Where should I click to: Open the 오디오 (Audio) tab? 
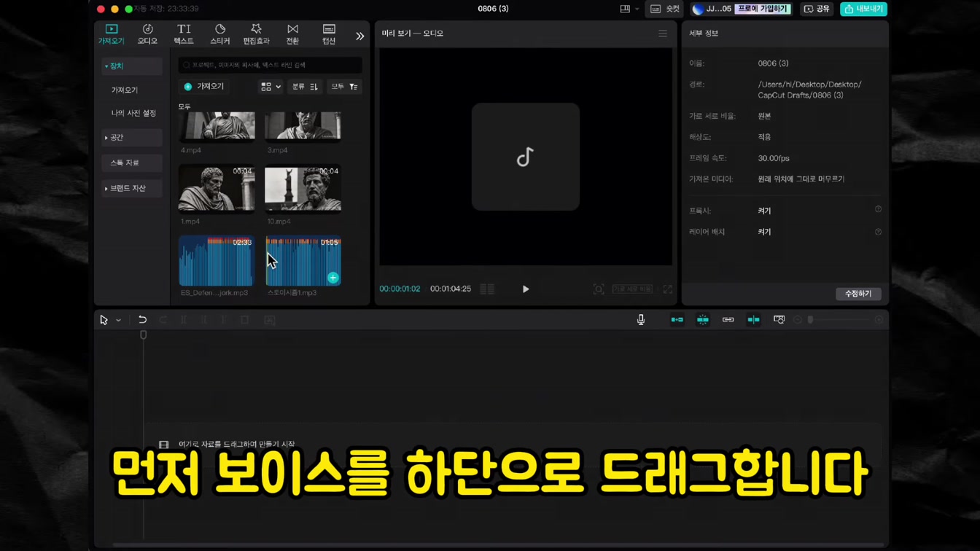point(147,34)
